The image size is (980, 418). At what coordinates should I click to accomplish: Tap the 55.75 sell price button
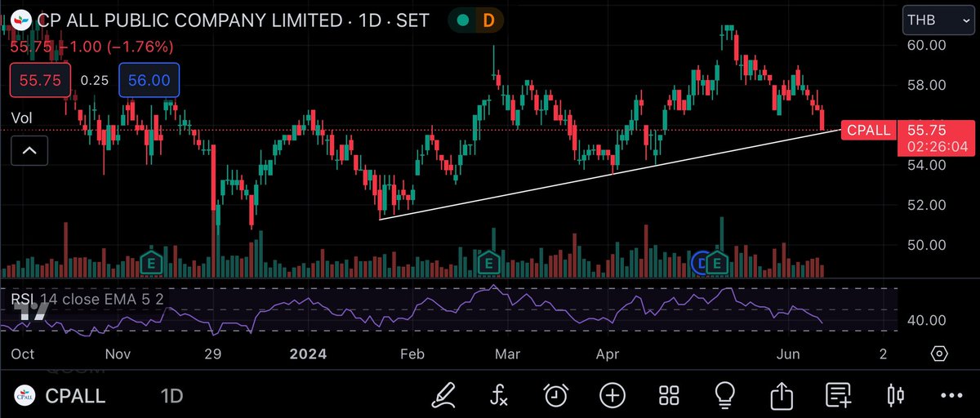(x=40, y=81)
